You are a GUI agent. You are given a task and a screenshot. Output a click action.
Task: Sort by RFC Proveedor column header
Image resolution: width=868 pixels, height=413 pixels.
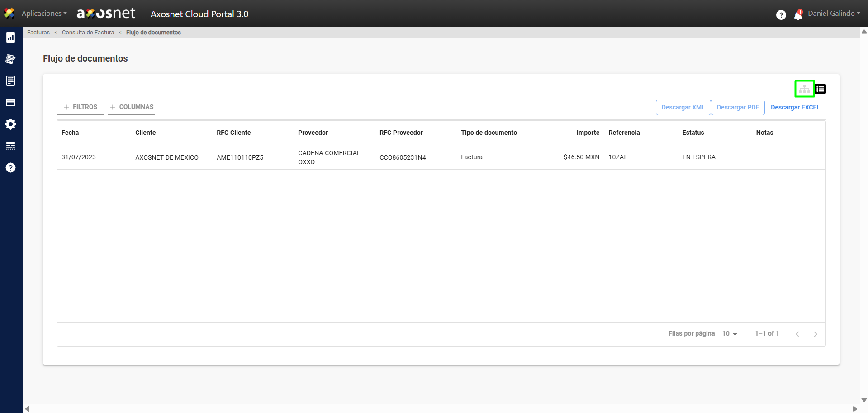[401, 133]
